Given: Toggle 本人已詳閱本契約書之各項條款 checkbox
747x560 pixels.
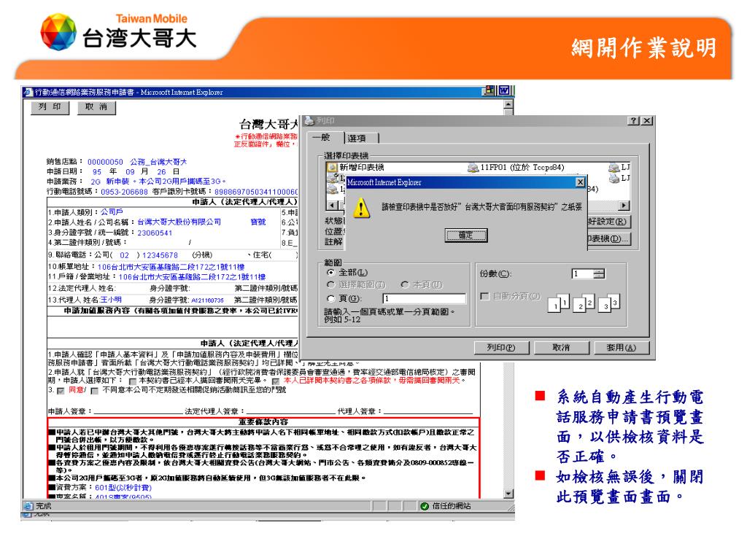Looking at the screenshot, I should (x=276, y=381).
